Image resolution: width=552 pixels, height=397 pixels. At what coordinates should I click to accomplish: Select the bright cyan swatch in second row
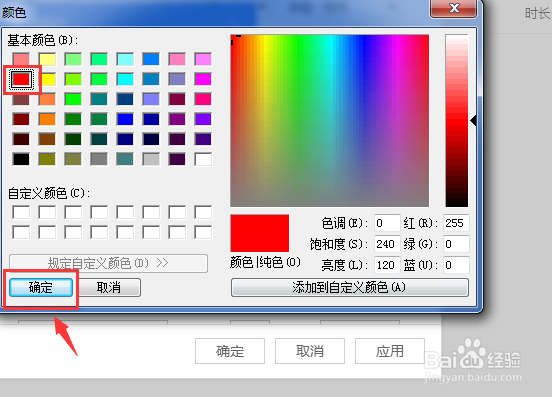tap(125, 79)
